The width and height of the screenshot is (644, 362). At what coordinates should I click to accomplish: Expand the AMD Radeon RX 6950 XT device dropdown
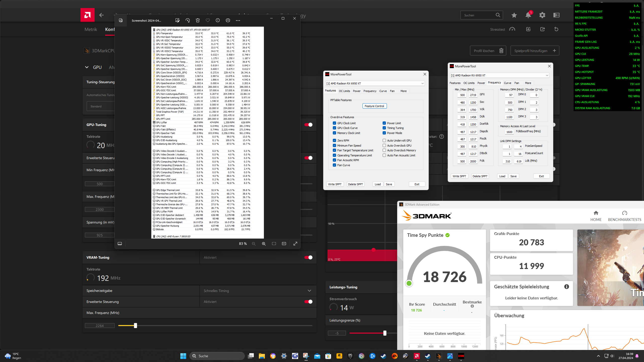[x=422, y=83]
